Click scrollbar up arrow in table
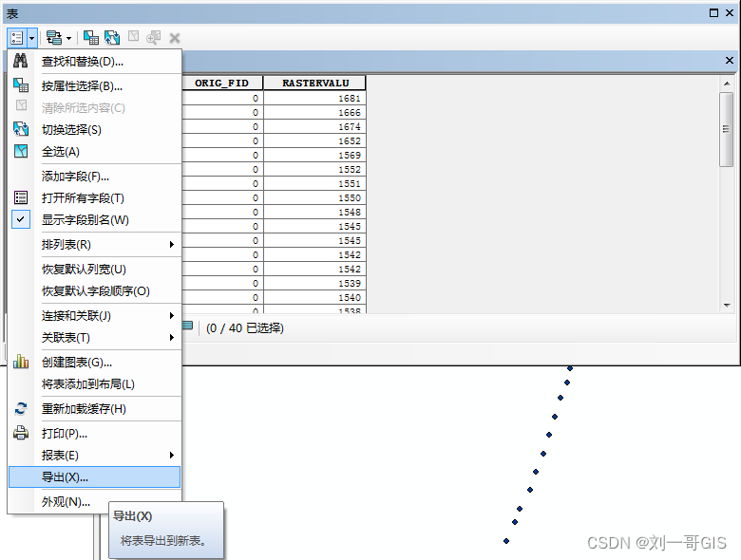The height and width of the screenshot is (560, 741). coord(727,84)
